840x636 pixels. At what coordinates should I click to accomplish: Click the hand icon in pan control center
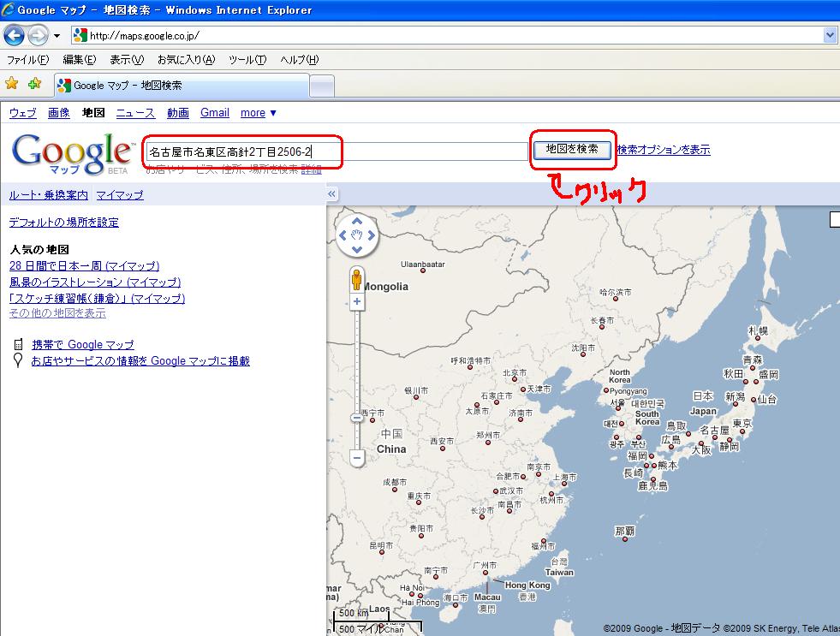(357, 235)
